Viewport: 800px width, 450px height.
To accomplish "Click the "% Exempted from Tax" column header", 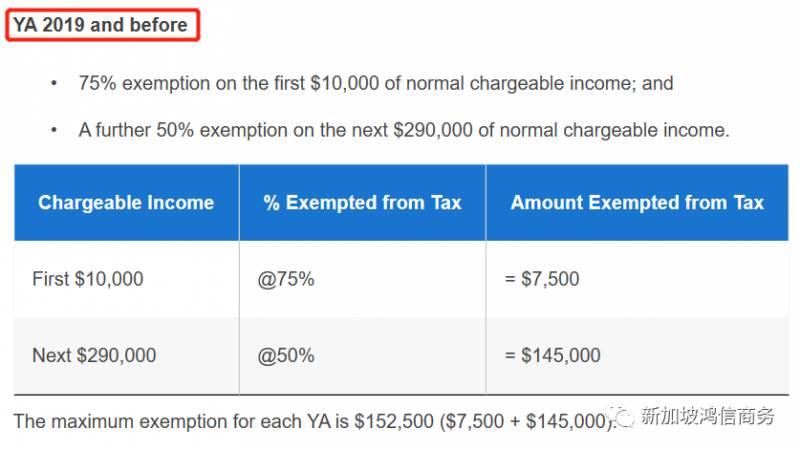I will 362,203.
